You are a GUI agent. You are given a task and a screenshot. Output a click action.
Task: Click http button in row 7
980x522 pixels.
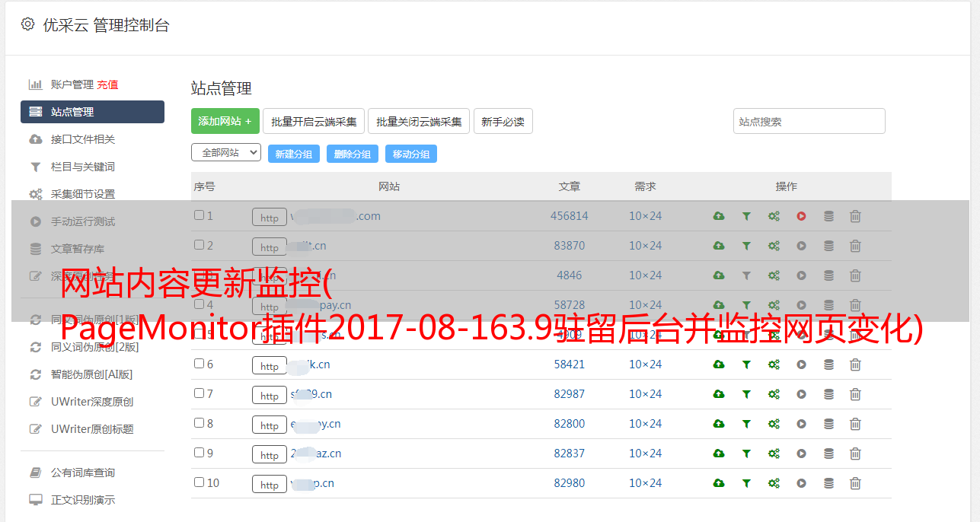(270, 395)
